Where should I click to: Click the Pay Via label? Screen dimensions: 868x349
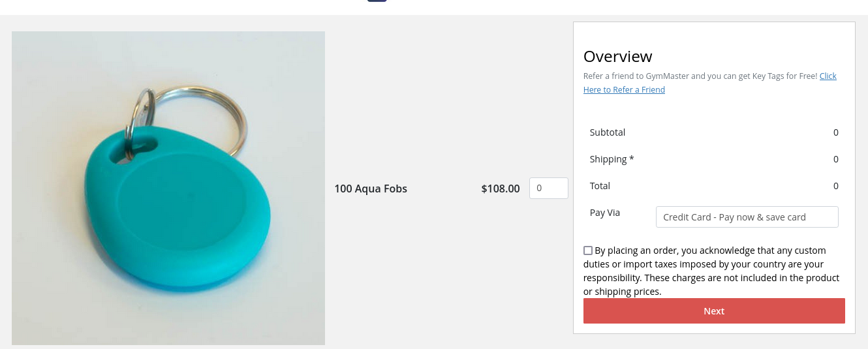click(605, 213)
